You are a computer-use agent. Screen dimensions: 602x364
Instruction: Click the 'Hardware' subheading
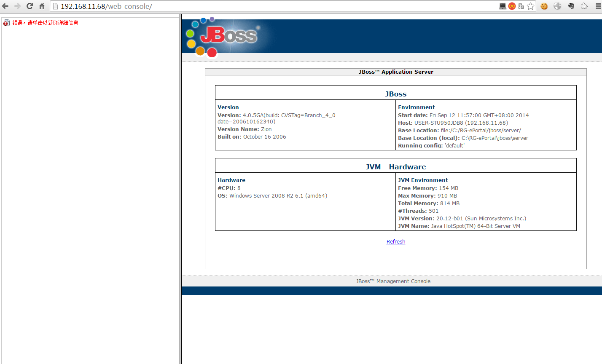coord(231,180)
